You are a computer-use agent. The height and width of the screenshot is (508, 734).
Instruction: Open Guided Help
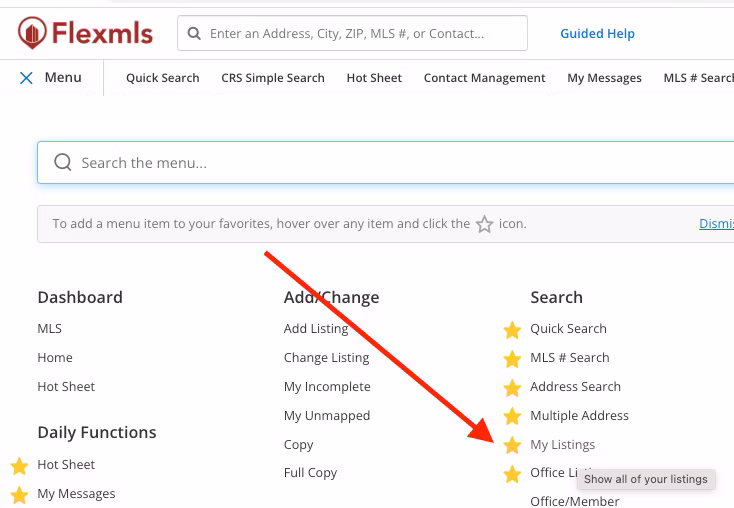tap(597, 34)
